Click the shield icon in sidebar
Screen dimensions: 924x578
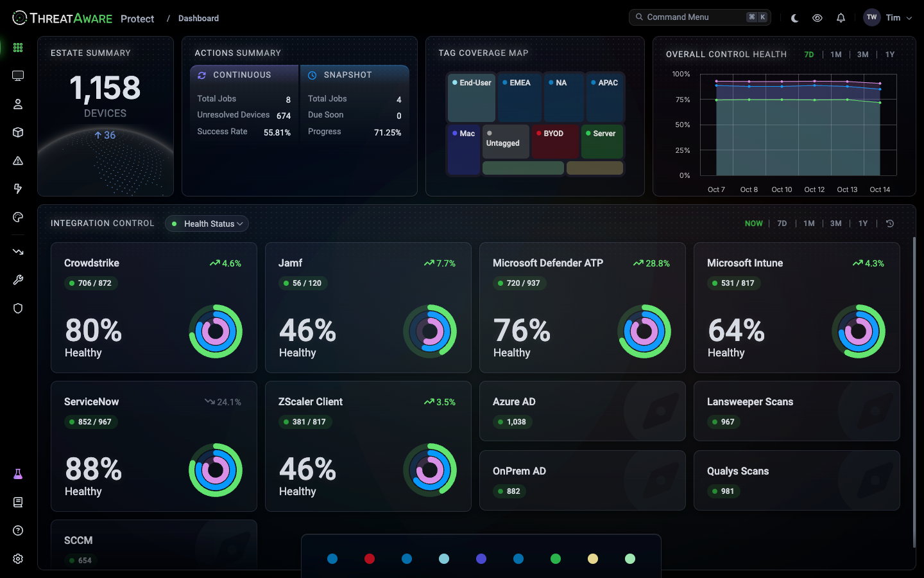click(x=18, y=308)
